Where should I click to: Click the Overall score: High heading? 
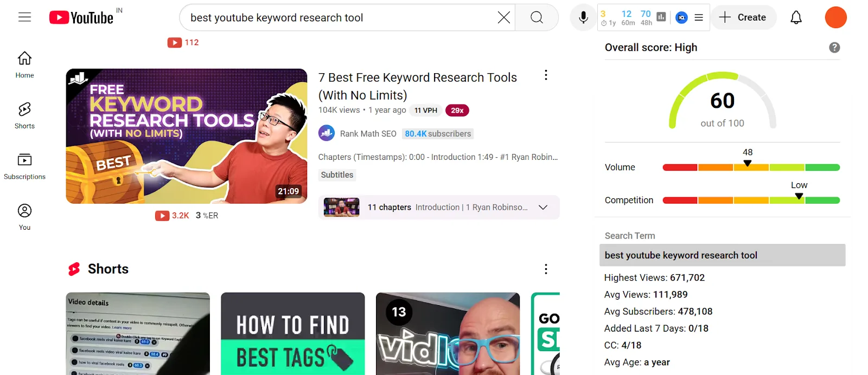[x=651, y=48]
